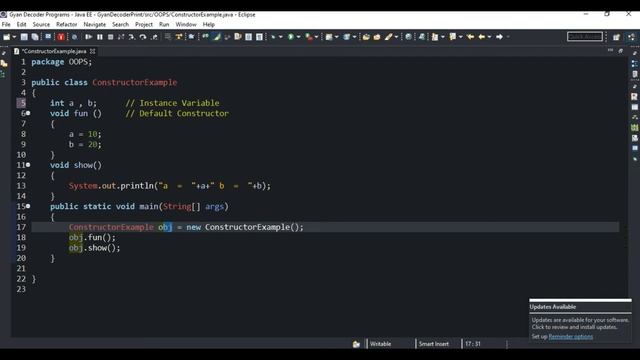Click the Debug (bug) toolbar icon
This screenshot has height=360, width=640.
[273, 37]
